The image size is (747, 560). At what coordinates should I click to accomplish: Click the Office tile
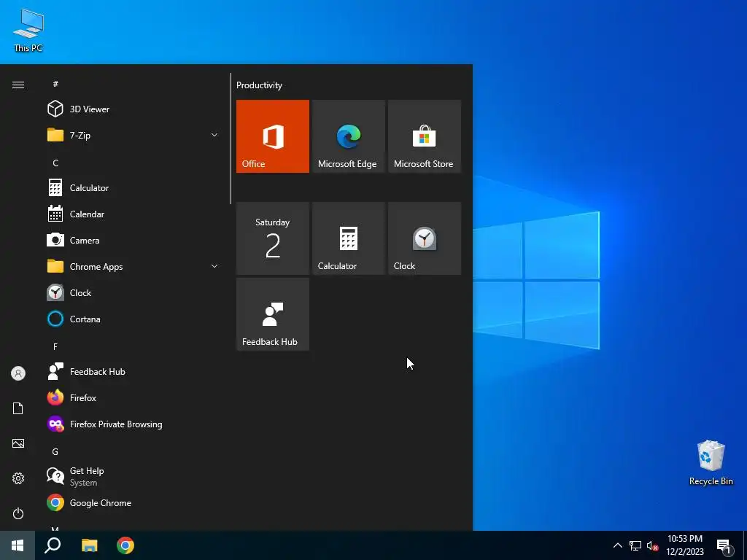[273, 136]
